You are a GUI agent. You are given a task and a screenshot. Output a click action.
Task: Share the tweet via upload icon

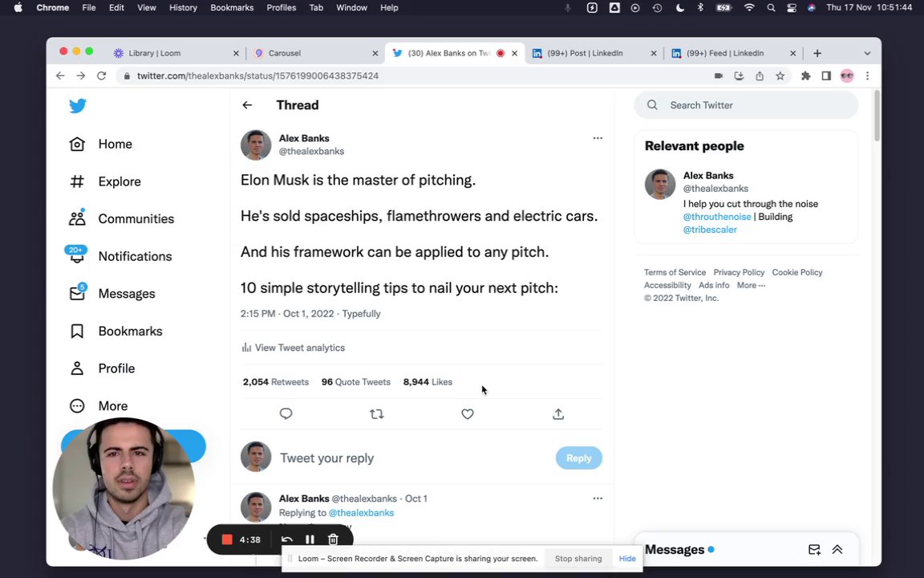[x=558, y=414]
